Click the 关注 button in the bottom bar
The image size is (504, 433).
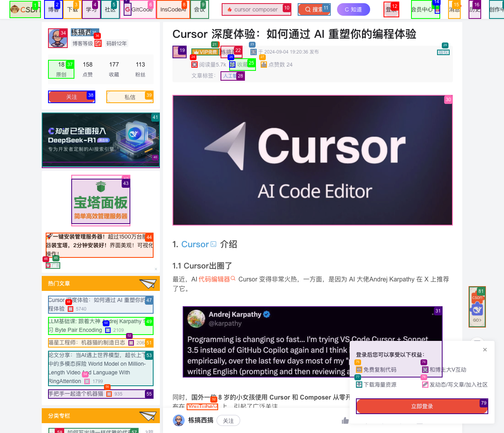228,421
